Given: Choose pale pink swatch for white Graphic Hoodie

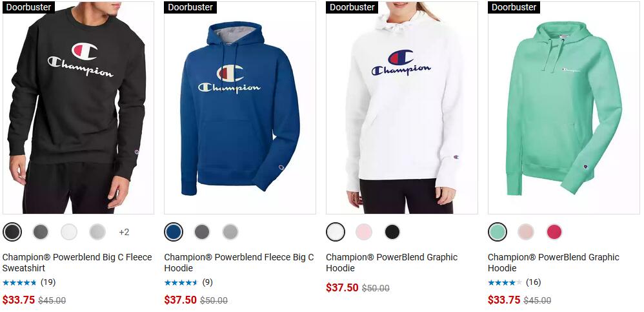Looking at the screenshot, I should click(364, 232).
